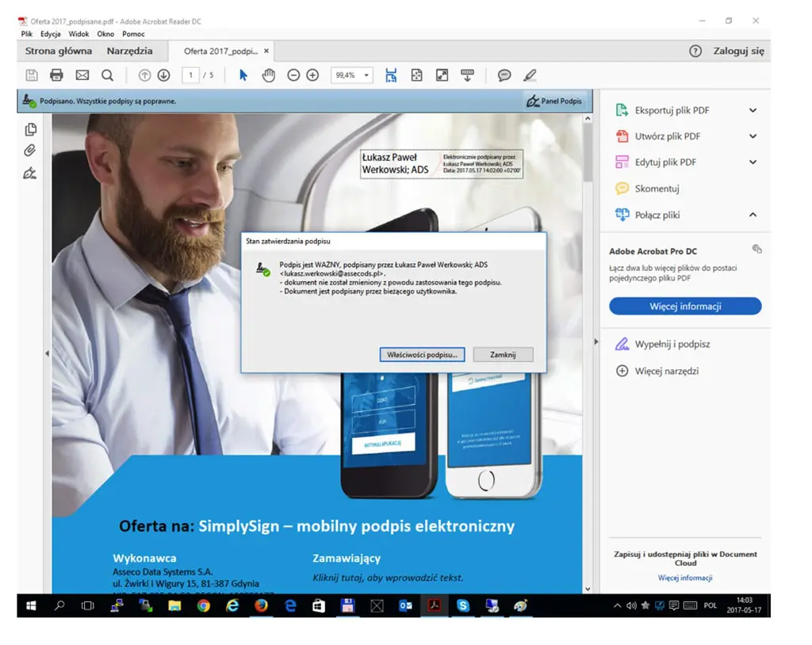Click Zaloguj się sign-in link
The height and width of the screenshot is (645, 812).
(738, 51)
